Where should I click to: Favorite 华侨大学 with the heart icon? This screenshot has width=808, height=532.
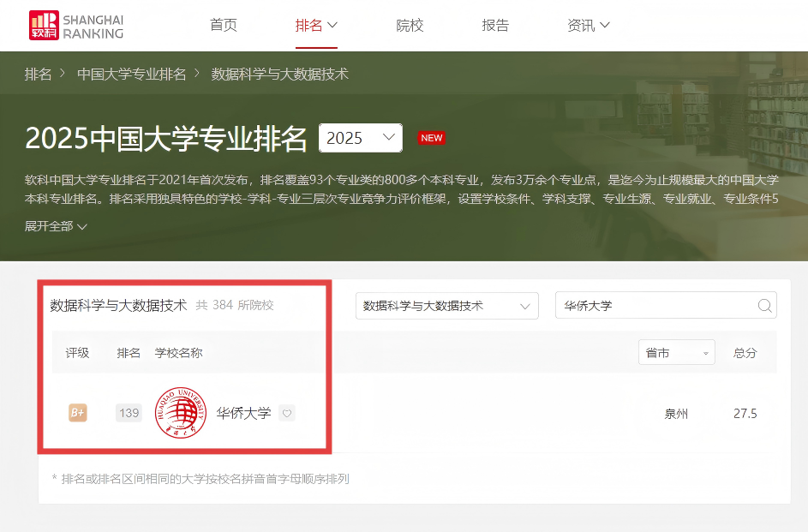point(287,413)
